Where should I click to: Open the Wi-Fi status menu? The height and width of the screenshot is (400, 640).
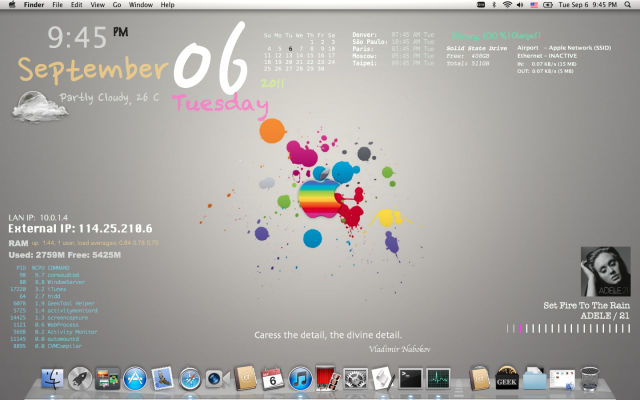pyautogui.click(x=507, y=5)
